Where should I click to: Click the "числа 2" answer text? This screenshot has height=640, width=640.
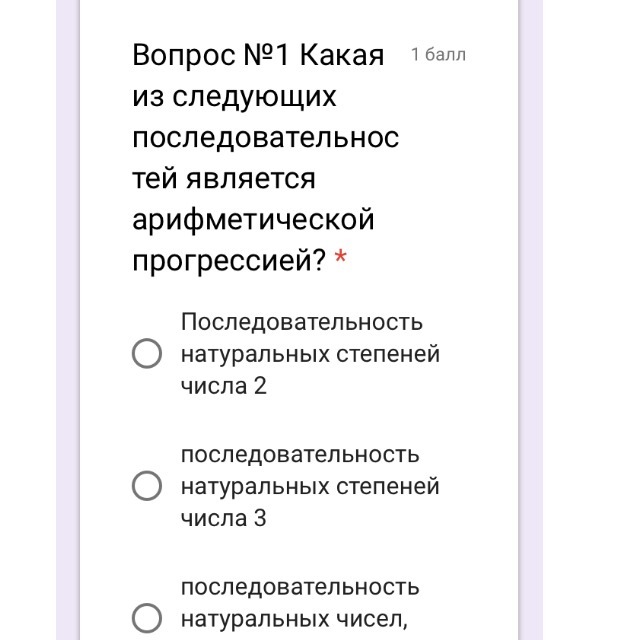coord(223,386)
